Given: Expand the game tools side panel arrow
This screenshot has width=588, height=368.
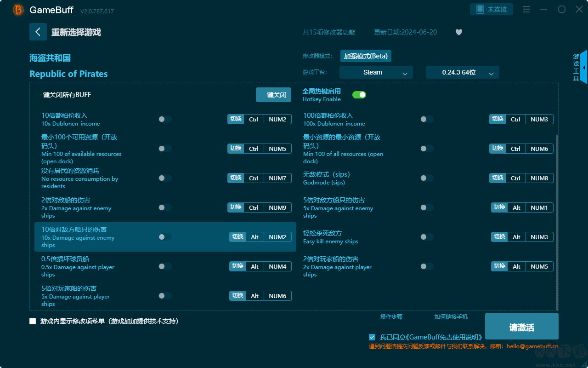Looking at the screenshot, I should 583,68.
